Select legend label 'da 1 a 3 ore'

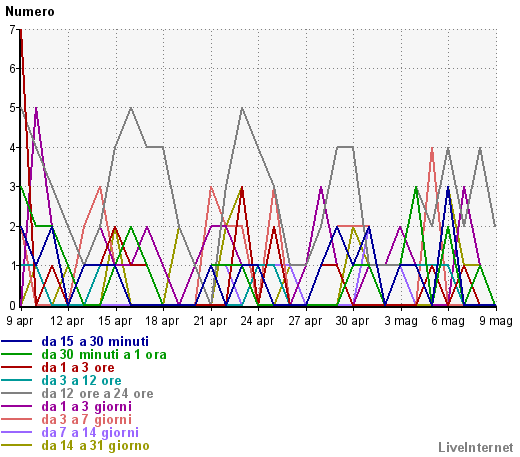pyautogui.click(x=78, y=367)
